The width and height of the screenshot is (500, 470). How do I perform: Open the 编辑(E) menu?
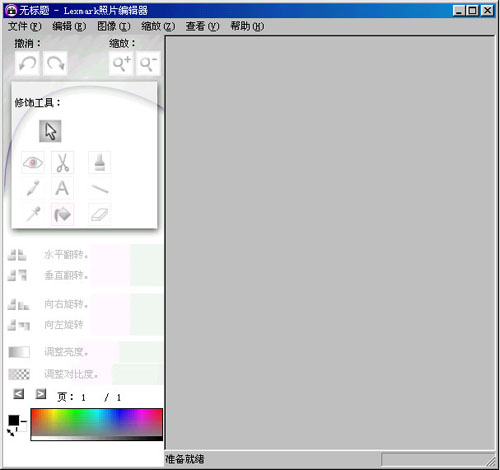coord(69,26)
